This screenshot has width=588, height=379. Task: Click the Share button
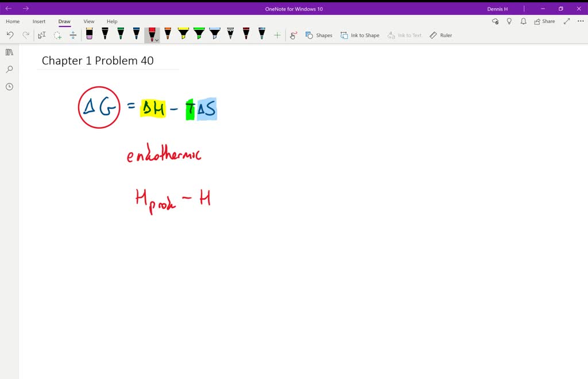[544, 21]
